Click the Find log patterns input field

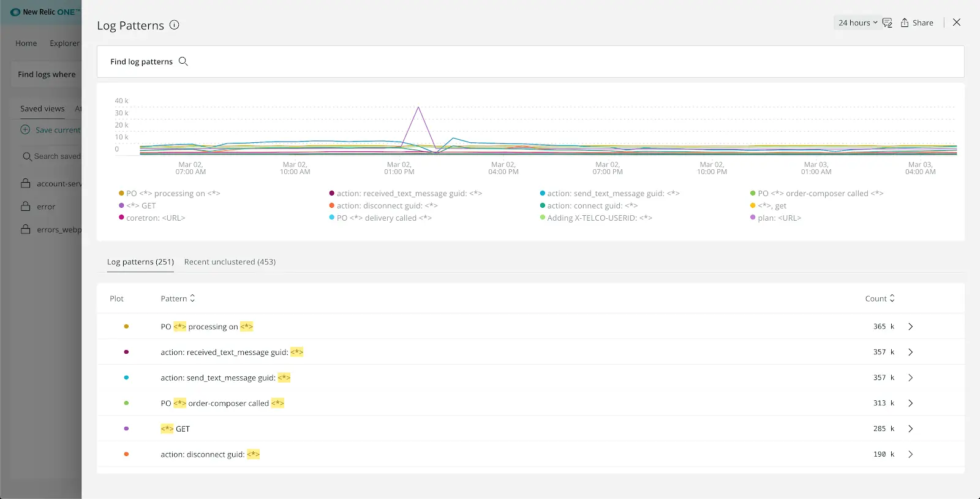click(x=490, y=62)
